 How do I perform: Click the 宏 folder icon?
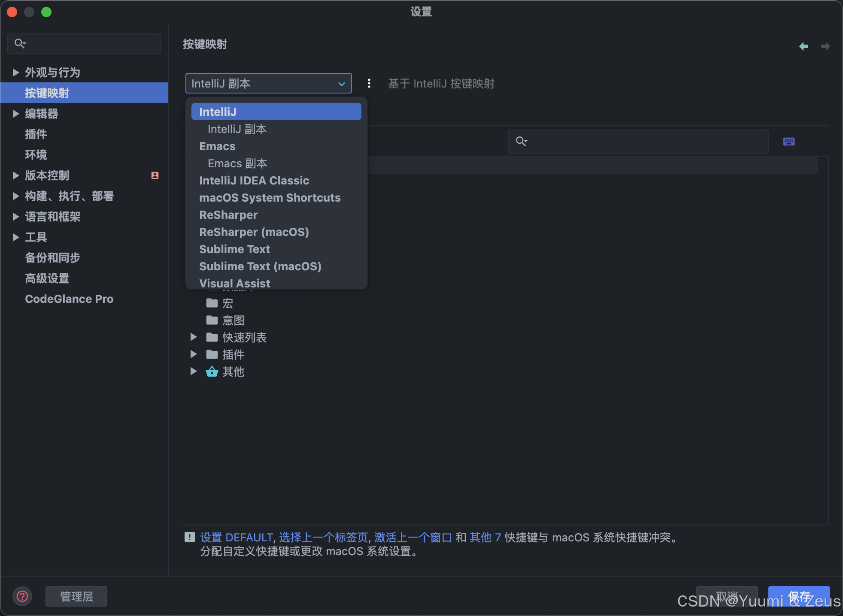pos(212,303)
